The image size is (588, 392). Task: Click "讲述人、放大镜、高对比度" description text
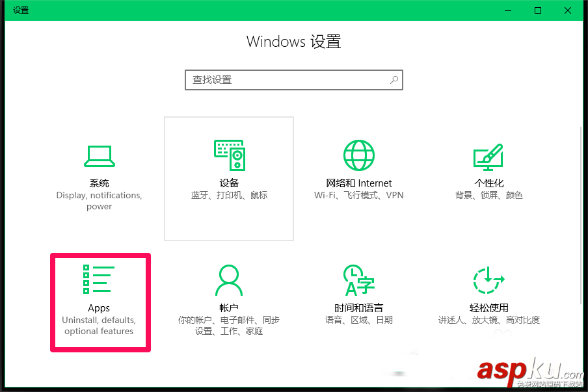tap(489, 320)
